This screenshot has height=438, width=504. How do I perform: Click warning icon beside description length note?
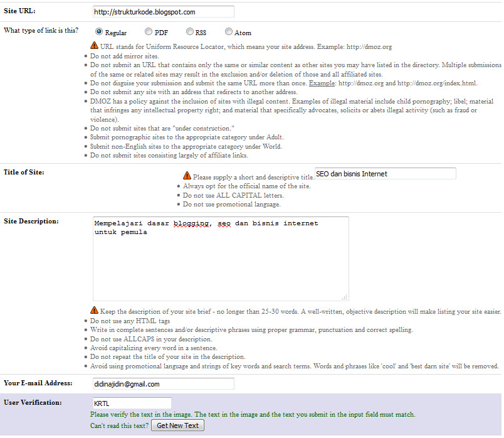94,310
